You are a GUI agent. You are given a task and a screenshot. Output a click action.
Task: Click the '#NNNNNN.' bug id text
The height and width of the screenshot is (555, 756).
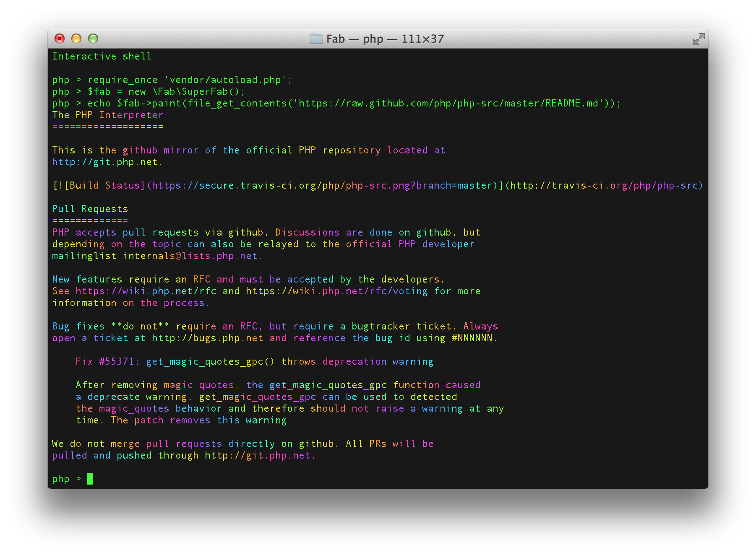click(x=474, y=338)
